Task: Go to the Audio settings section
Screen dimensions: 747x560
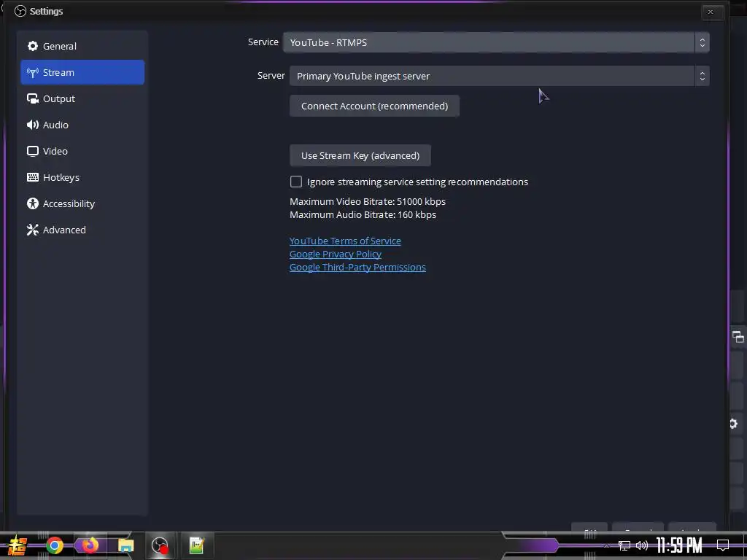Action: click(82, 125)
